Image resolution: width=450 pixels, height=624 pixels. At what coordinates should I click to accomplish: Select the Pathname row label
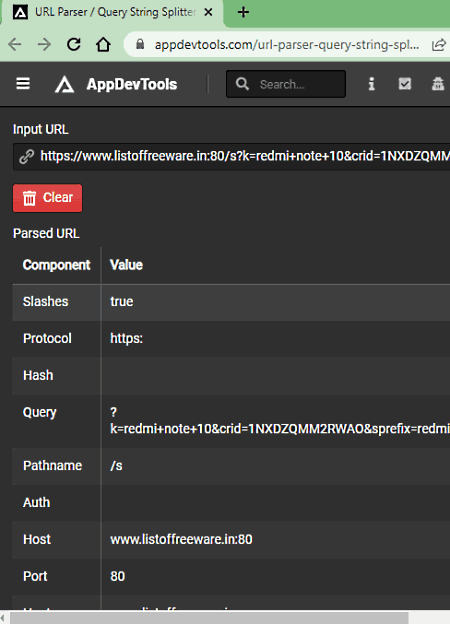click(x=52, y=466)
